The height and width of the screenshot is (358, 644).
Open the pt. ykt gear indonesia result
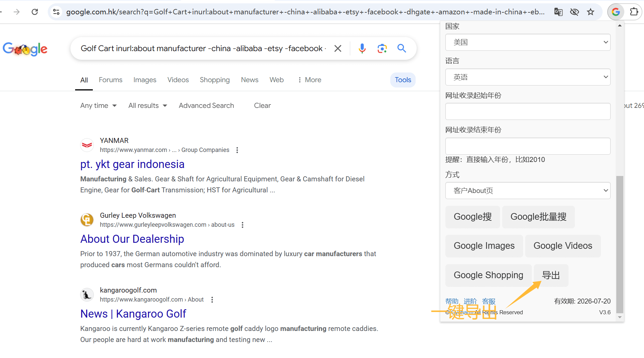pyautogui.click(x=132, y=164)
